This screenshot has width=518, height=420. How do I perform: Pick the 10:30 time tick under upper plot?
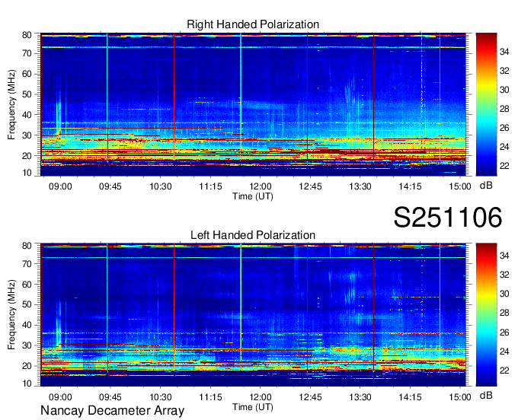tap(161, 186)
